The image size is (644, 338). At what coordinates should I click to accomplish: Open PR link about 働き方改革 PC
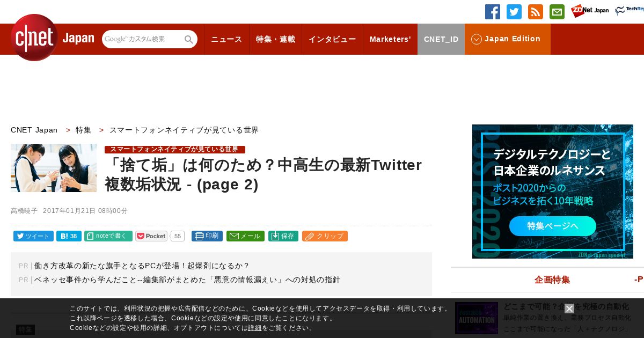pyautogui.click(x=142, y=266)
